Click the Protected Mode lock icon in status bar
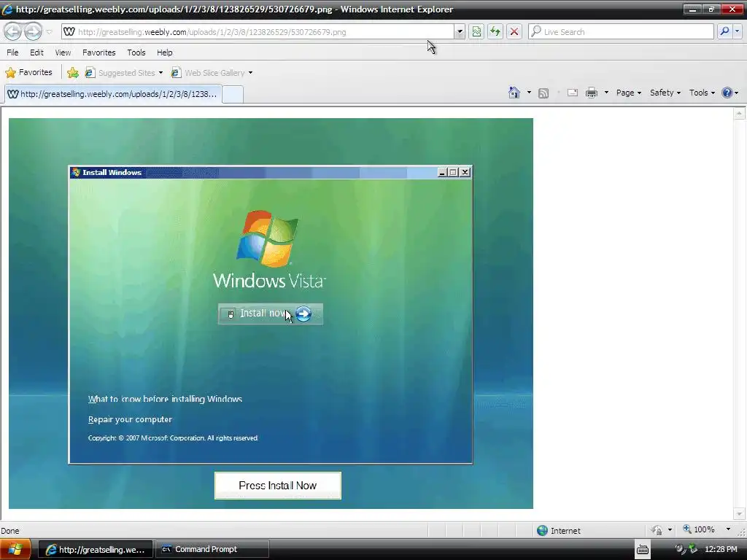 [x=657, y=530]
